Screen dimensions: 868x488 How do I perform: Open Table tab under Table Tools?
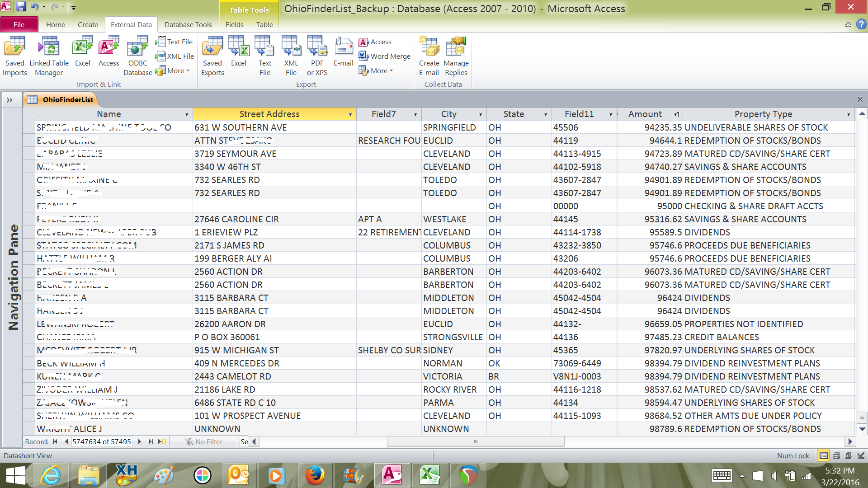264,24
